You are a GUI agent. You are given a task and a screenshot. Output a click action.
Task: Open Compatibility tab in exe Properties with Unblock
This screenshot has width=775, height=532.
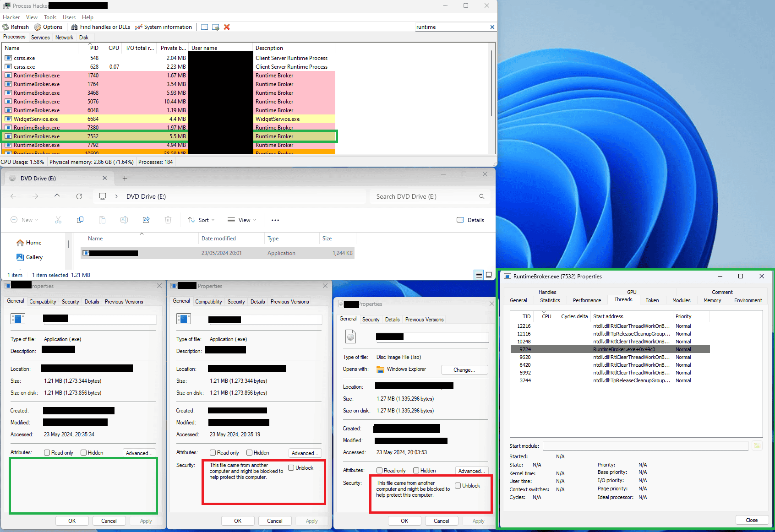click(208, 302)
